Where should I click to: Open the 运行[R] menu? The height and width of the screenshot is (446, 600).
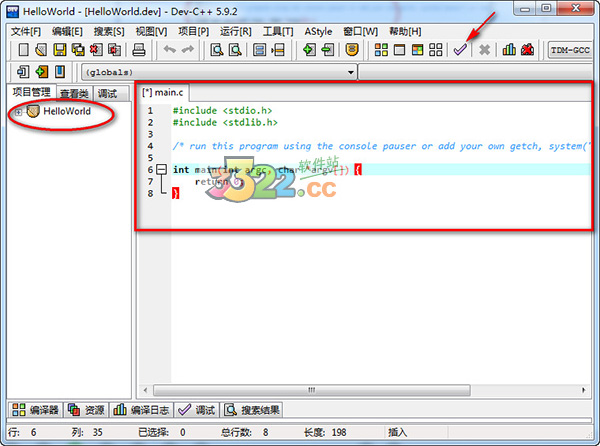tap(236, 31)
